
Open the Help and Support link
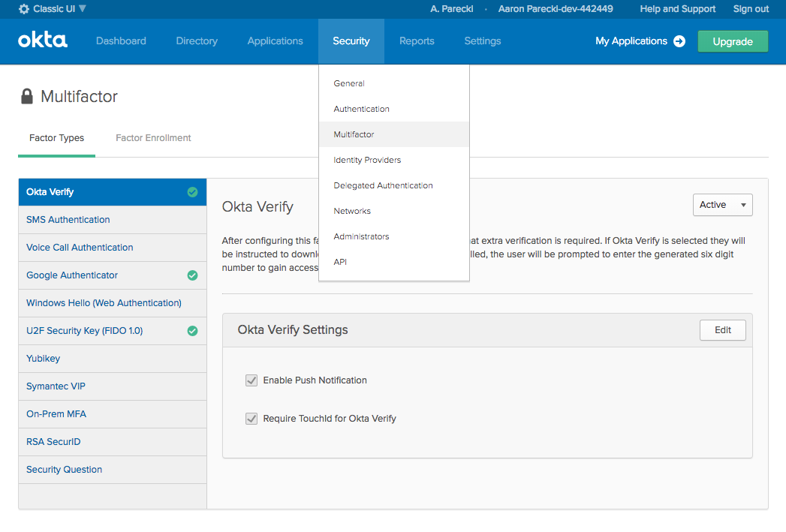[x=677, y=9]
